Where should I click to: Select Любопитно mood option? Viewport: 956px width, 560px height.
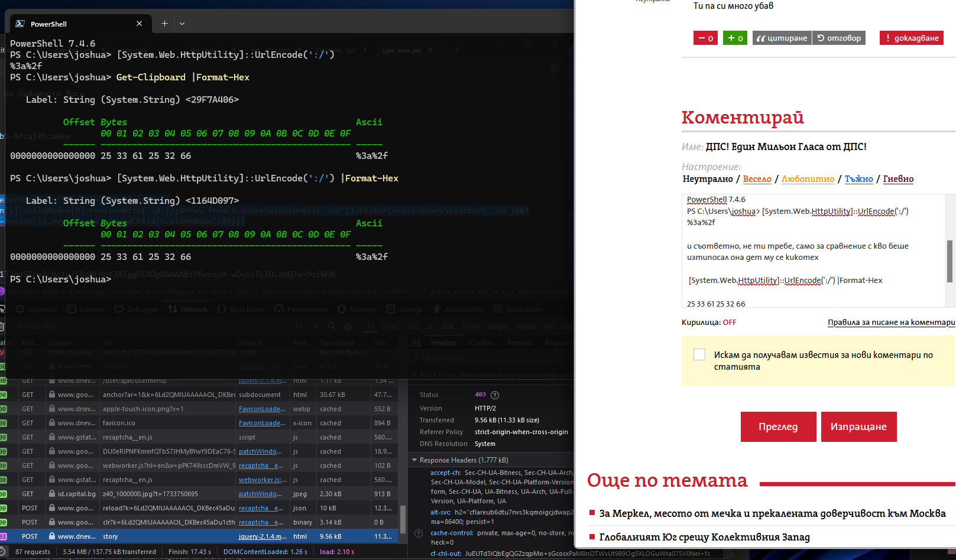point(808,179)
